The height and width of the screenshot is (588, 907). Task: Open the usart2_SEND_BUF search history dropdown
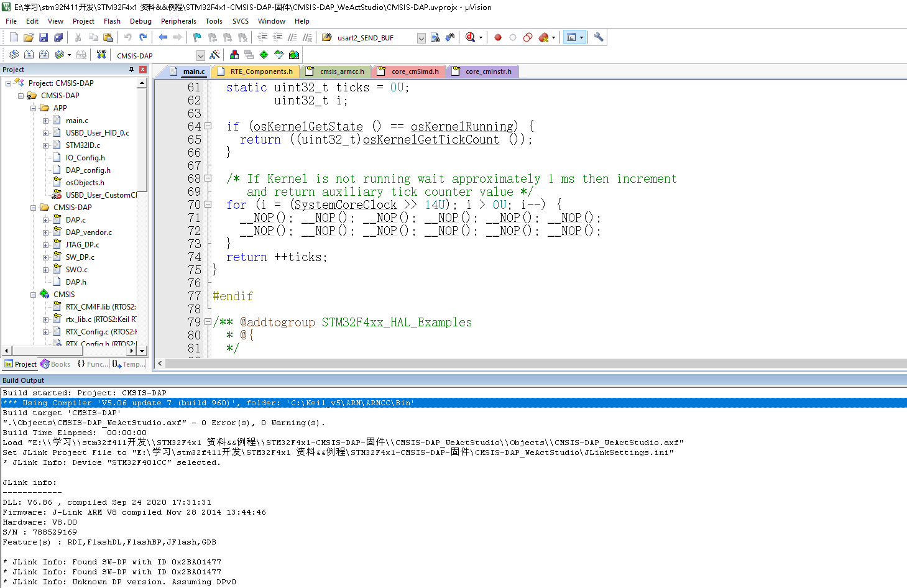[420, 37]
